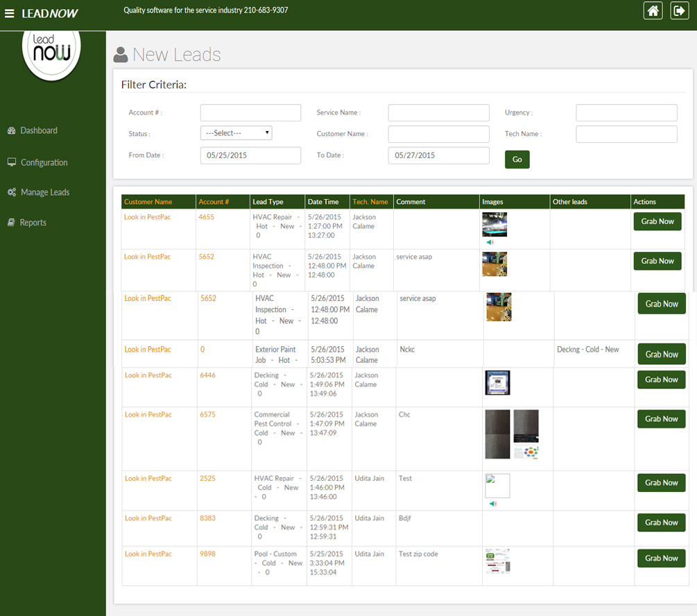Click inside the Account # filter field

(250, 112)
